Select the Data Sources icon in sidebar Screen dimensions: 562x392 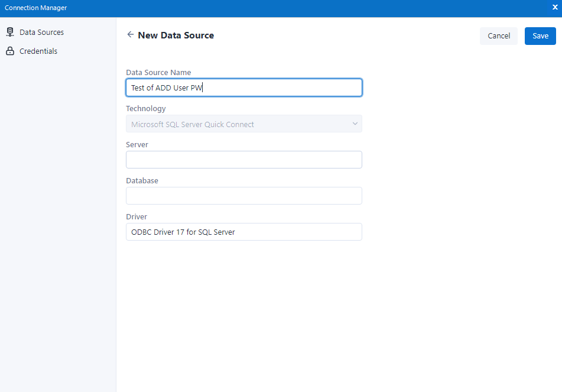[10, 32]
